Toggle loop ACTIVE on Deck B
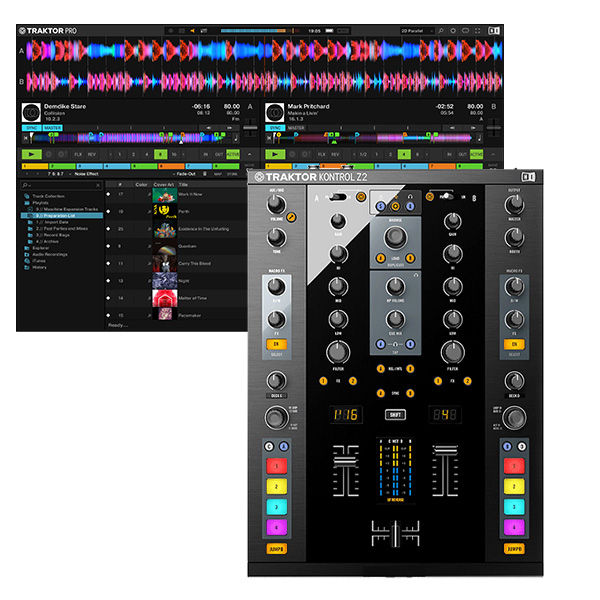 [x=476, y=154]
